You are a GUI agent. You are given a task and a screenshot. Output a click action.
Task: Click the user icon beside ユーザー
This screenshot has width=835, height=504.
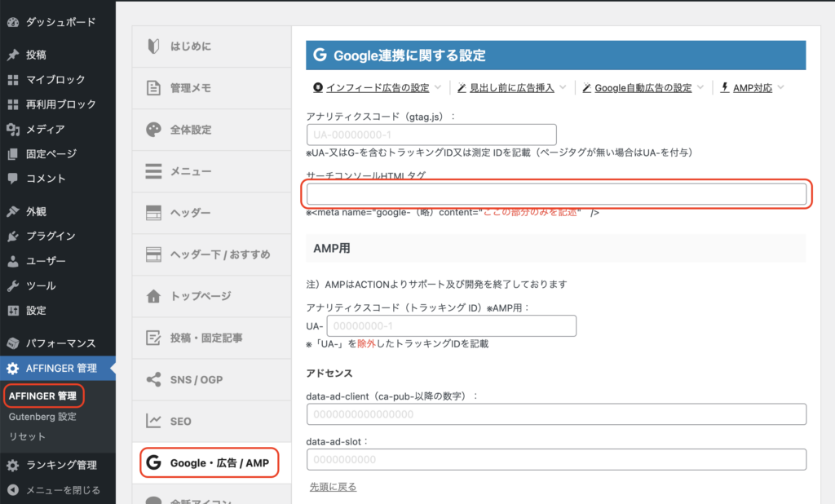pyautogui.click(x=13, y=261)
